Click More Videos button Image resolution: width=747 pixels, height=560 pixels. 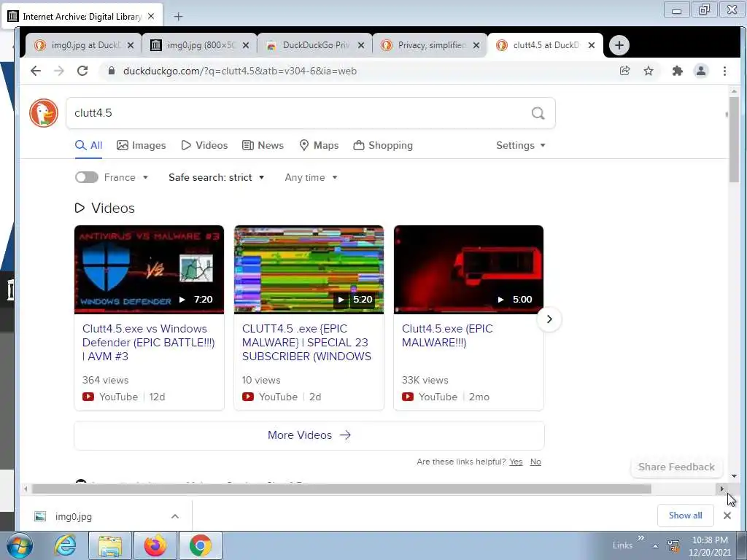pyautogui.click(x=309, y=435)
